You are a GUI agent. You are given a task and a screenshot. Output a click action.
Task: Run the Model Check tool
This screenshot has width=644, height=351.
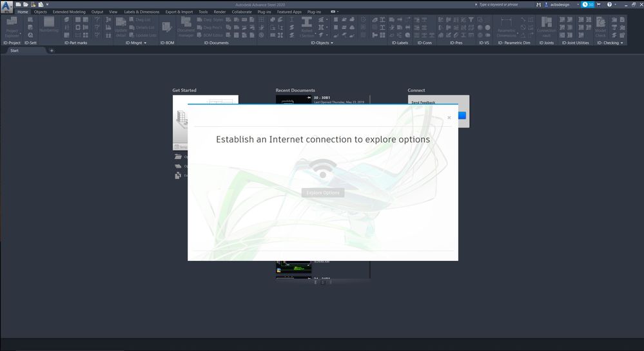(x=600, y=27)
